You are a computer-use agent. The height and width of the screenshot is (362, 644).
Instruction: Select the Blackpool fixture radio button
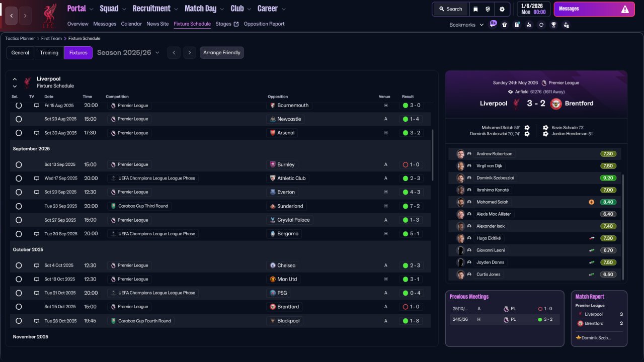click(19, 321)
